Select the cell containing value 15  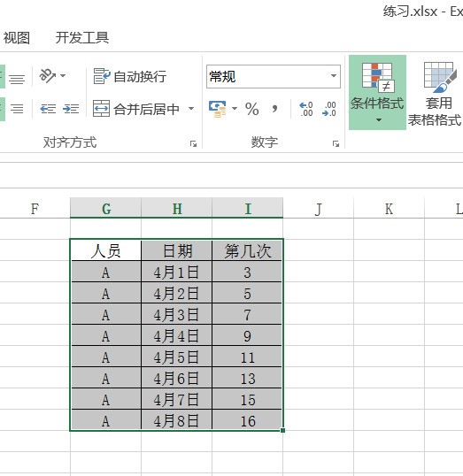click(248, 399)
